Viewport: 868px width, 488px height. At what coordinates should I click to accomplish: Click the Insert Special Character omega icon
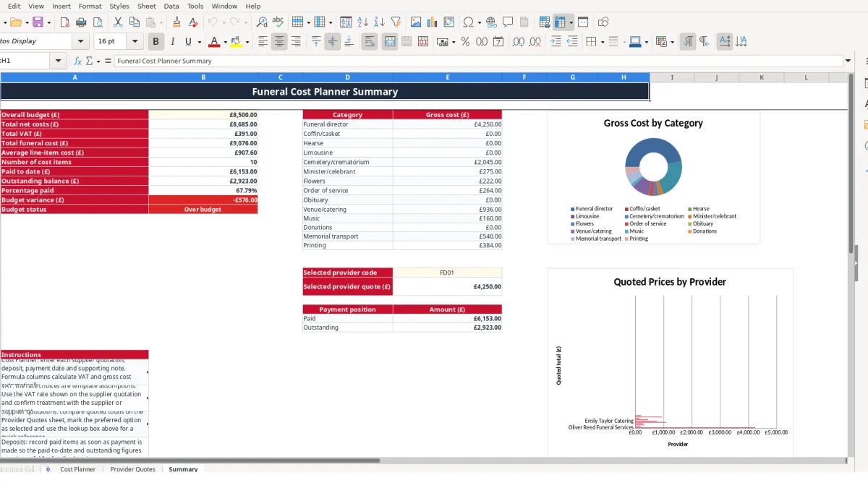point(469,22)
